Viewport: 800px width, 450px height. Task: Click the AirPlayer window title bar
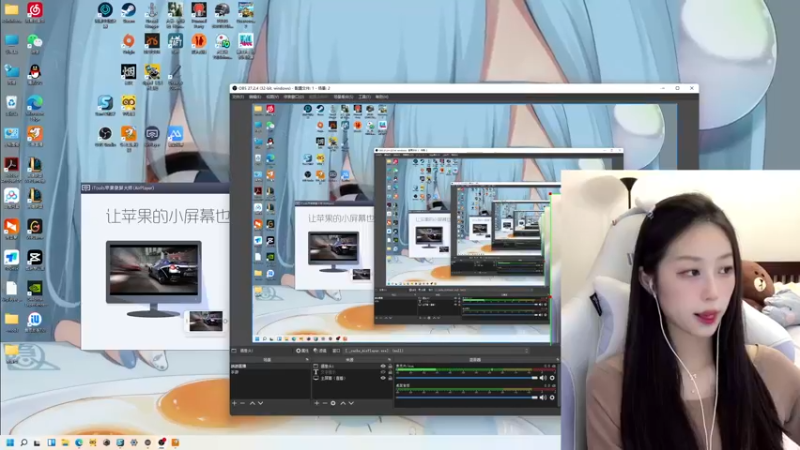155,188
